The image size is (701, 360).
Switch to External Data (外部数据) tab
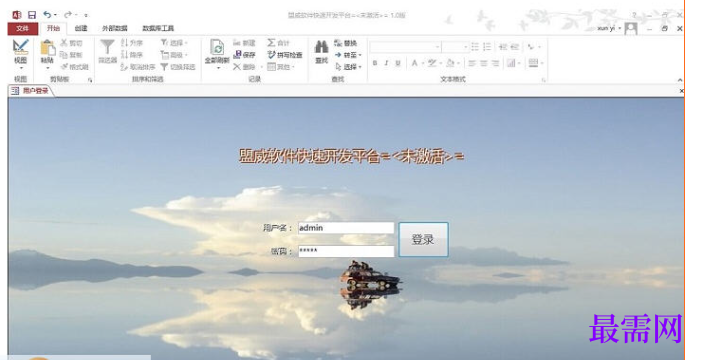pos(114,28)
